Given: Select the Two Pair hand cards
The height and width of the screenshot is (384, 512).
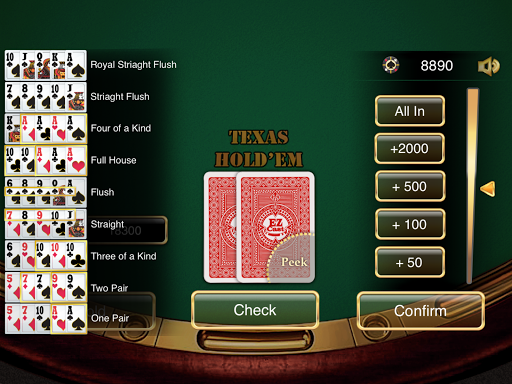Looking at the screenshot, I should click(x=46, y=287).
